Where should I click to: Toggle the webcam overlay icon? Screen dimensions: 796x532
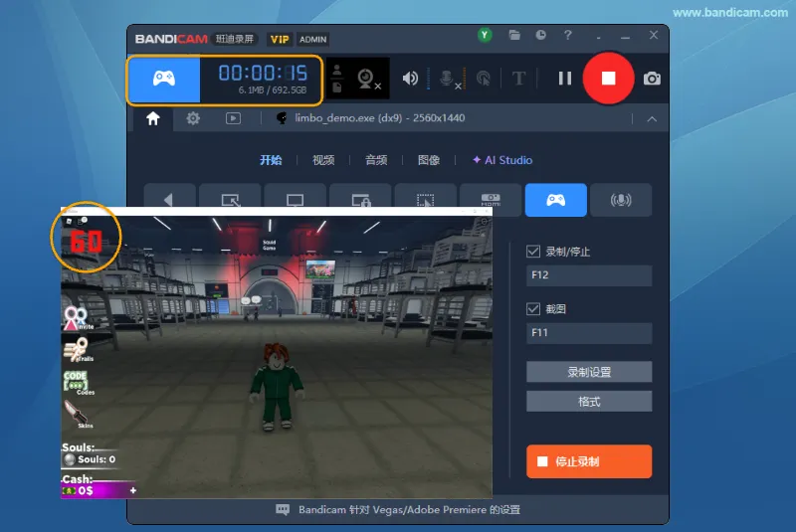[x=368, y=80]
